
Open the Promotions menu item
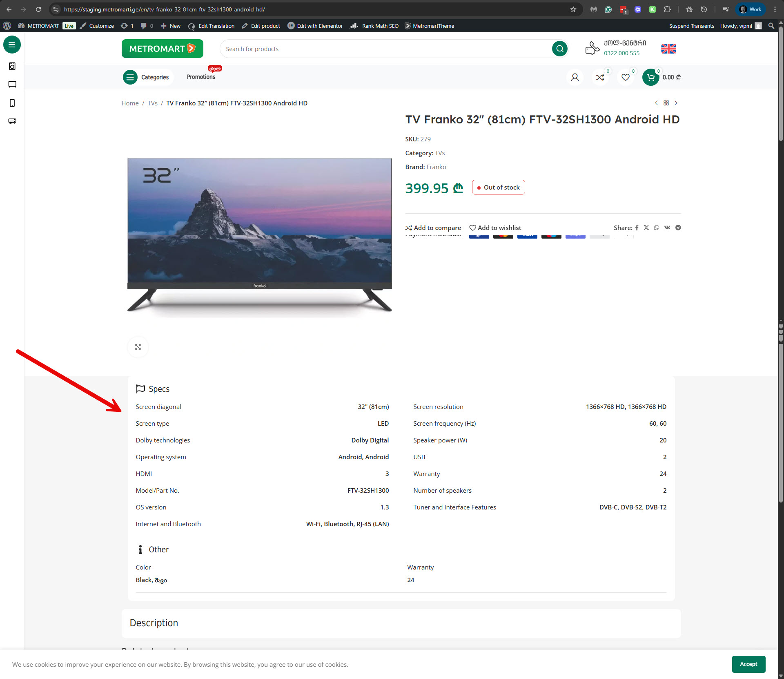click(201, 77)
